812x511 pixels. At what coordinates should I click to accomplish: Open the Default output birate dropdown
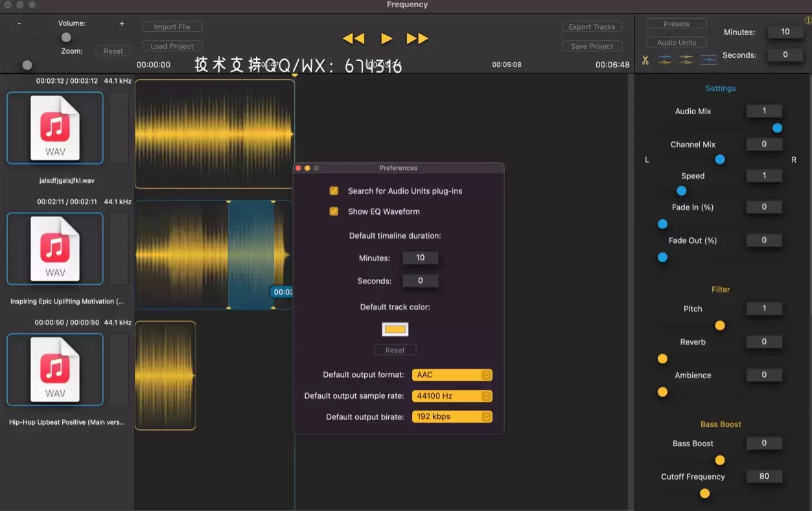tap(452, 416)
